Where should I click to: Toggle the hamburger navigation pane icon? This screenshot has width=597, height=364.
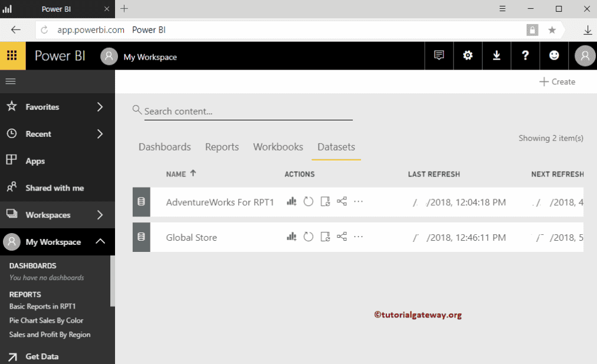coord(11,81)
